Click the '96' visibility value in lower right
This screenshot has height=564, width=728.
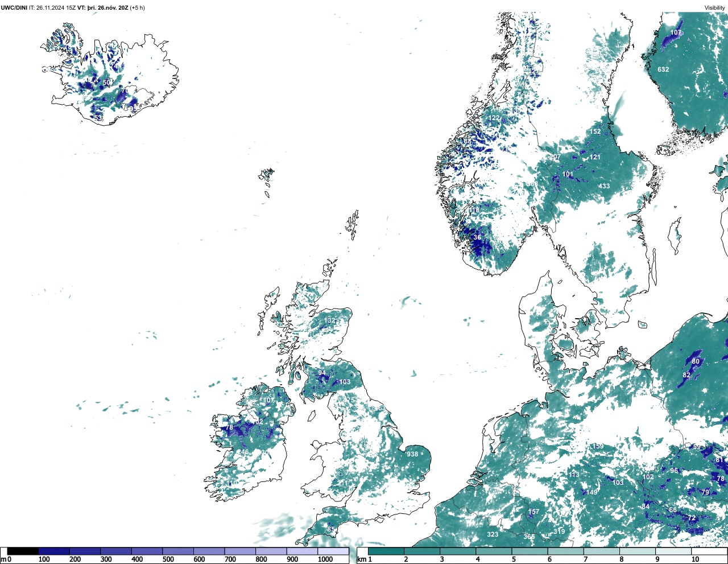(x=674, y=471)
